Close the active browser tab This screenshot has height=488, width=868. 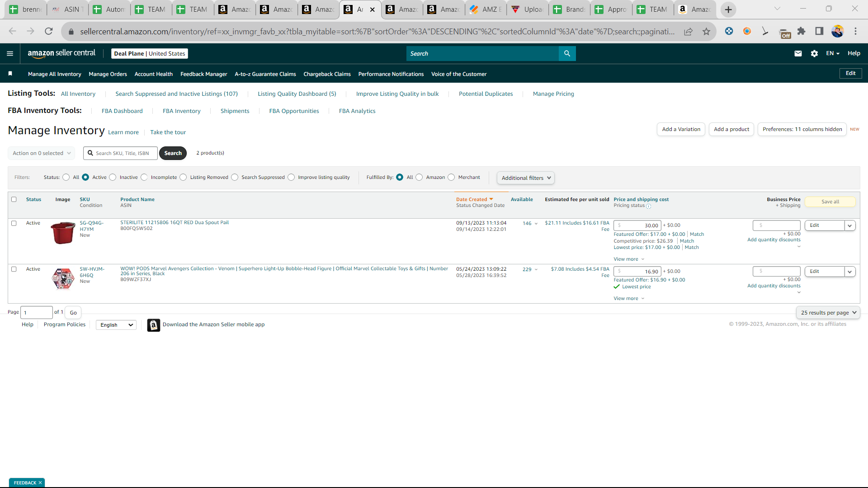pos(373,9)
